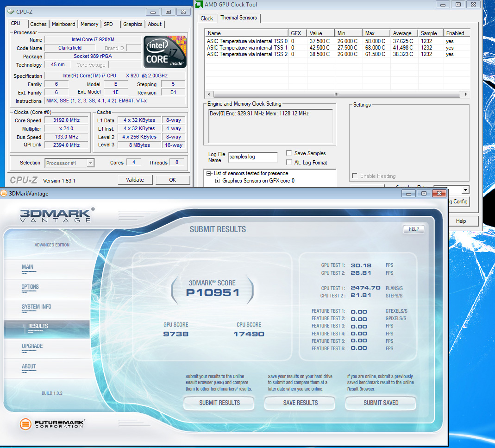Click the Validate button in CPU-Z
Viewport: 495px width, 448px height.
tap(135, 180)
